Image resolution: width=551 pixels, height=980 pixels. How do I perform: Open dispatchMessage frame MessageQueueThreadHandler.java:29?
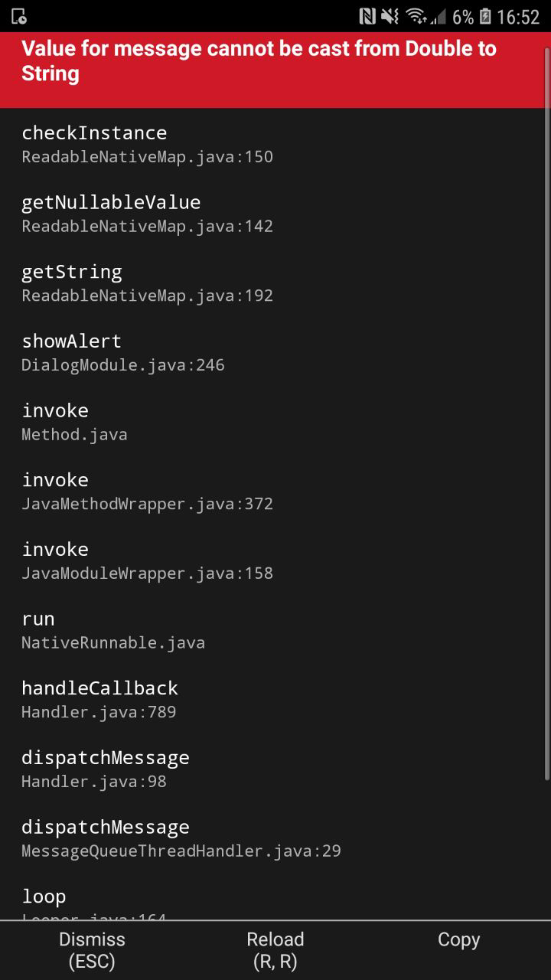click(x=275, y=839)
